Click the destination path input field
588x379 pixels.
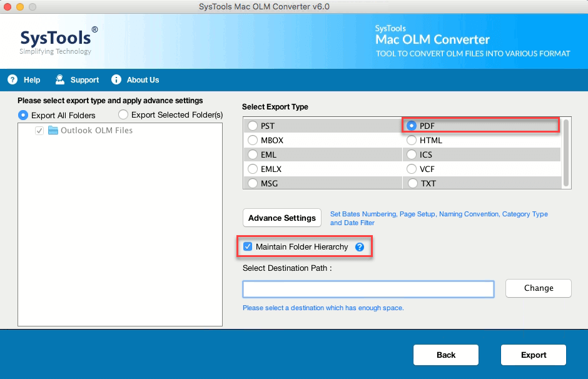pos(368,288)
